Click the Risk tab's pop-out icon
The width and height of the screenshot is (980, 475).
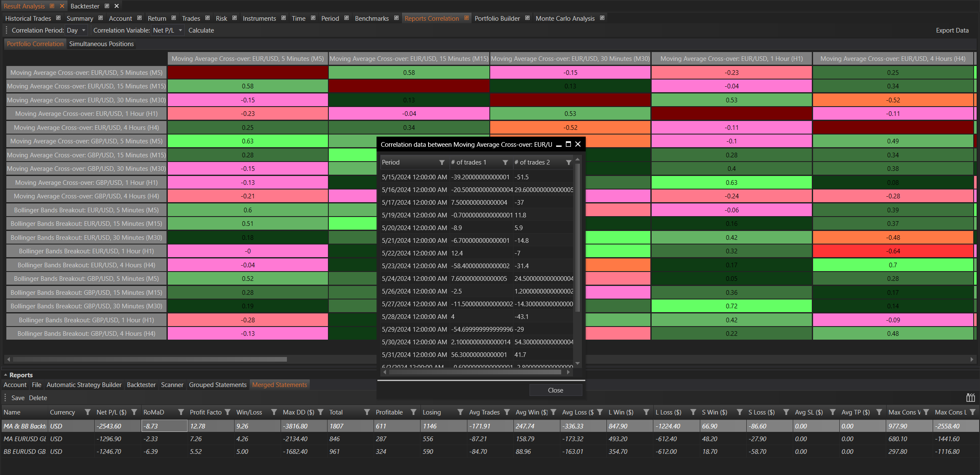pyautogui.click(x=235, y=18)
